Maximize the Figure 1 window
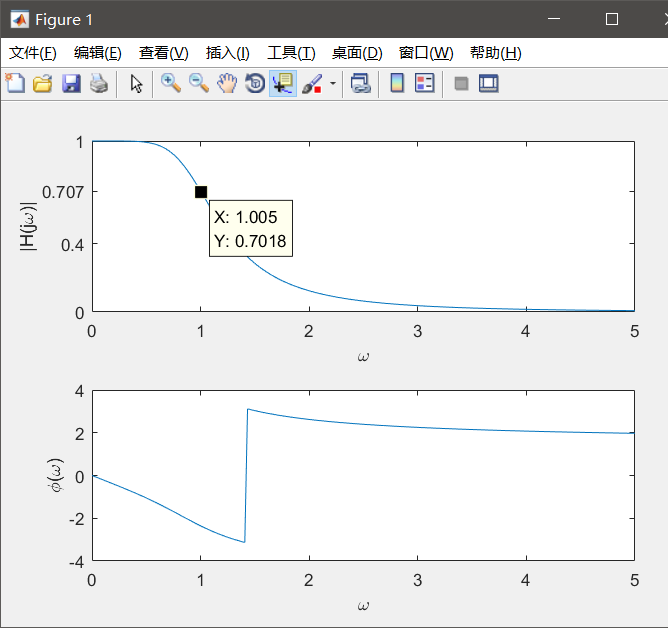The height and width of the screenshot is (628, 668). point(612,19)
